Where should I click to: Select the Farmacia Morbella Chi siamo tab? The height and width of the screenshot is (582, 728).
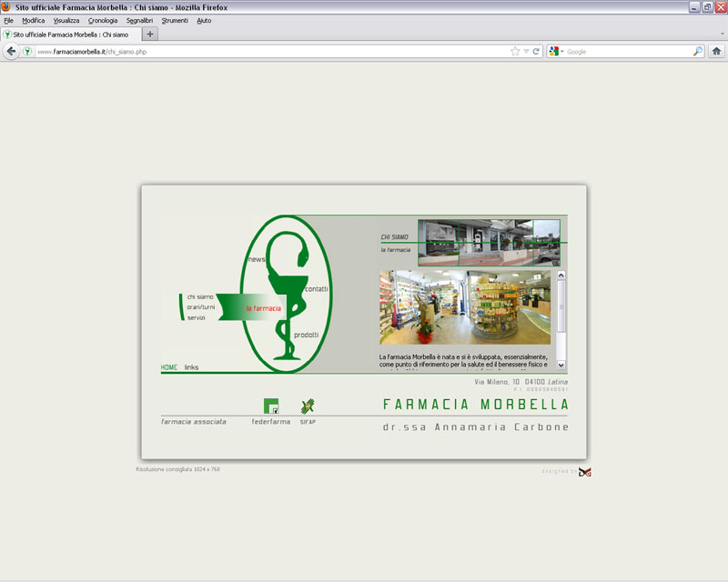coord(71,35)
